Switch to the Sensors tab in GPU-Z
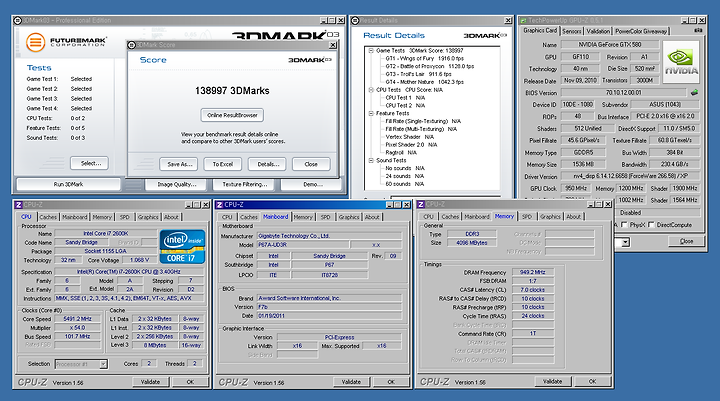 (572, 31)
